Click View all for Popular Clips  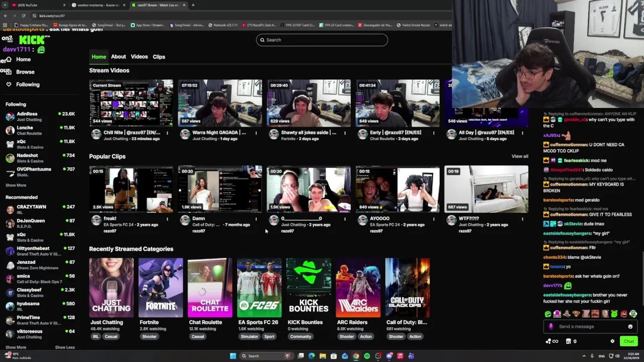click(520, 156)
